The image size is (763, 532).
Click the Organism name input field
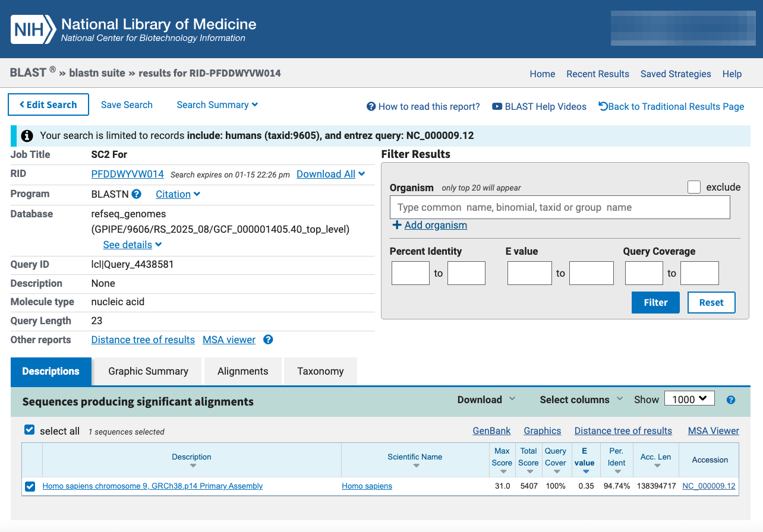(560, 207)
